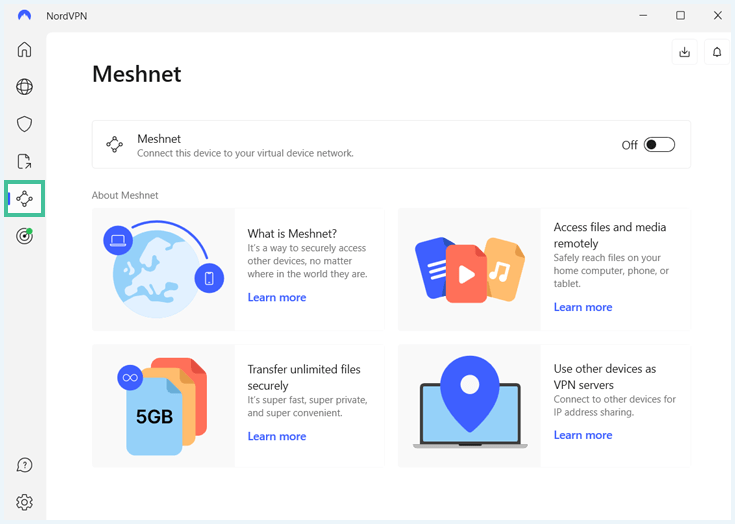Open the notifications bell icon
The image size is (735, 524).
click(x=717, y=52)
